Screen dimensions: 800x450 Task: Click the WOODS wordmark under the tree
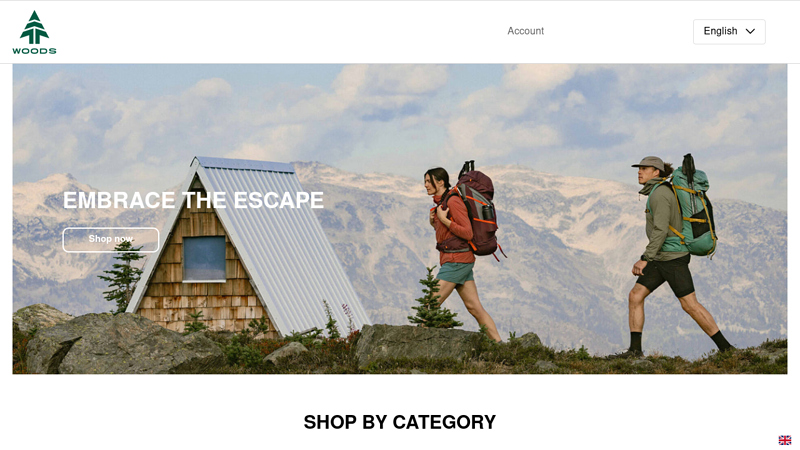pyautogui.click(x=34, y=51)
